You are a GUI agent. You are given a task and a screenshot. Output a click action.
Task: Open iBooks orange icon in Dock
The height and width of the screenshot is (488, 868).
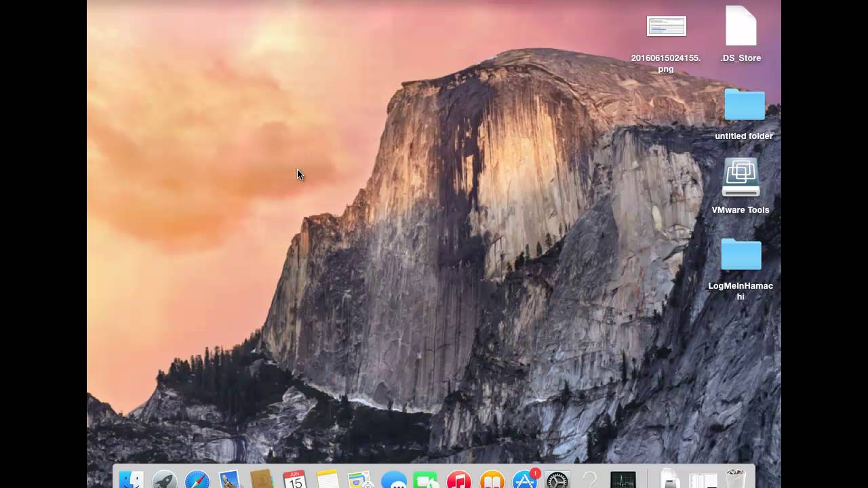492,480
